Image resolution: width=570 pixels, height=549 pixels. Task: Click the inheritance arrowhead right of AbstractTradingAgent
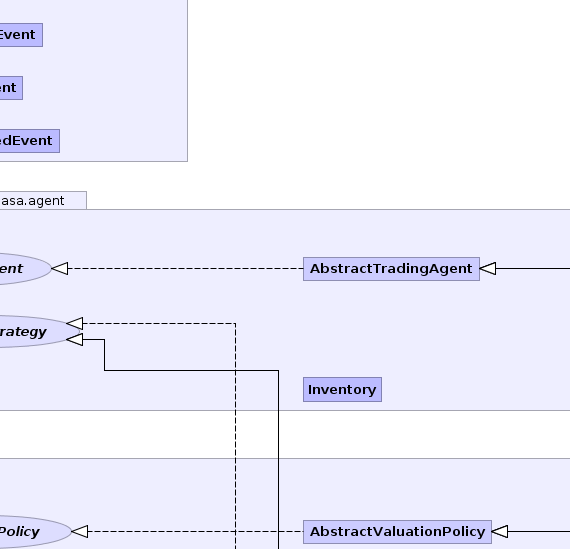coord(488,269)
